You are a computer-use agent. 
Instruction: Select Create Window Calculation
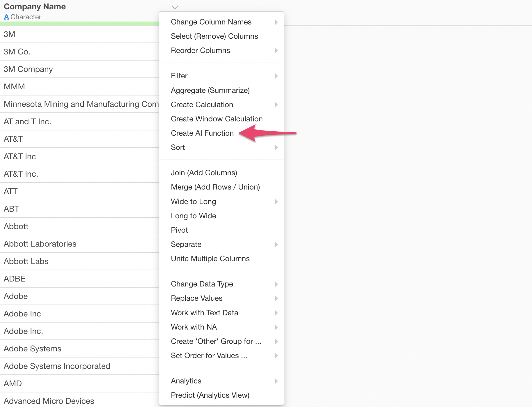click(x=217, y=119)
